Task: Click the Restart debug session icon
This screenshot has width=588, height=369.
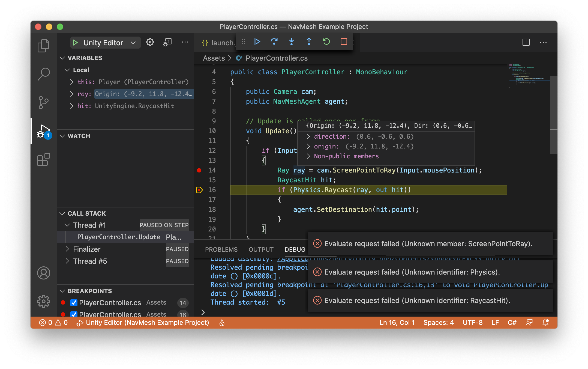Action: [x=326, y=42]
